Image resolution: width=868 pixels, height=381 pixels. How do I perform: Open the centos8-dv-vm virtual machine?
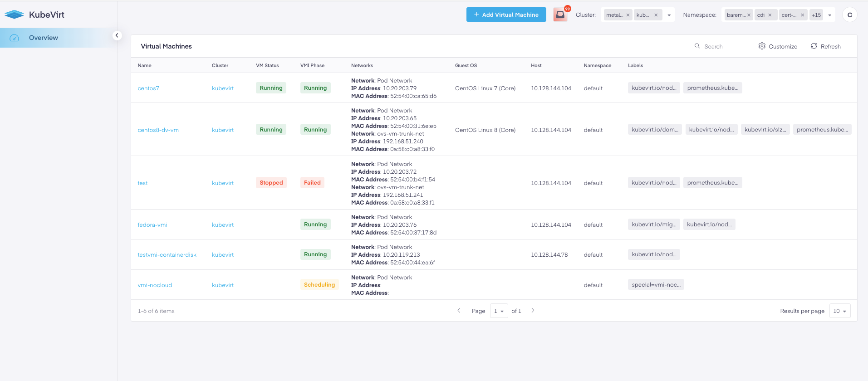(x=158, y=130)
